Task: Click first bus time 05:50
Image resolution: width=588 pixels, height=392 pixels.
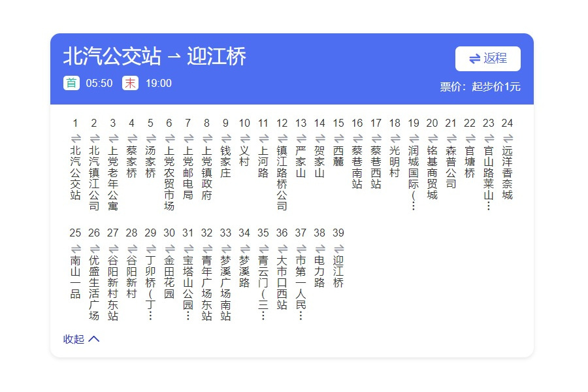Action: pos(99,83)
